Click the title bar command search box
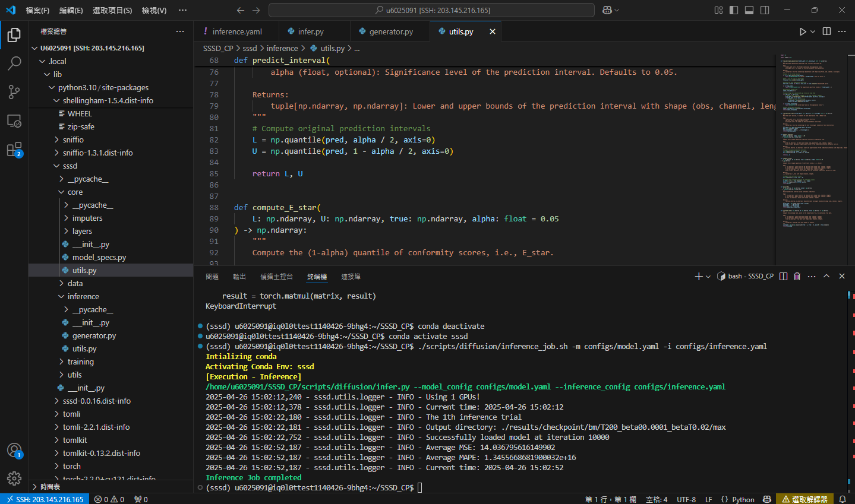Screen dimensions: 855x504 point(431,10)
